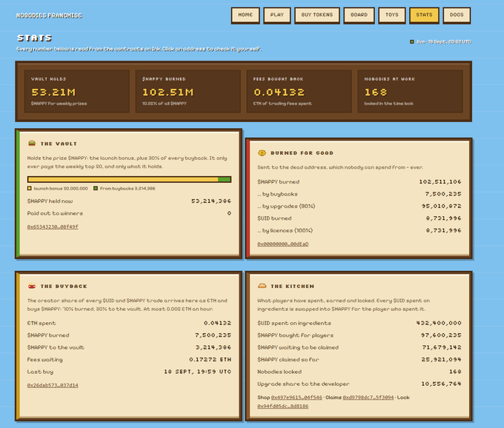Click the Last buy timestamp value
This screenshot has width=504, height=428.
point(198,372)
